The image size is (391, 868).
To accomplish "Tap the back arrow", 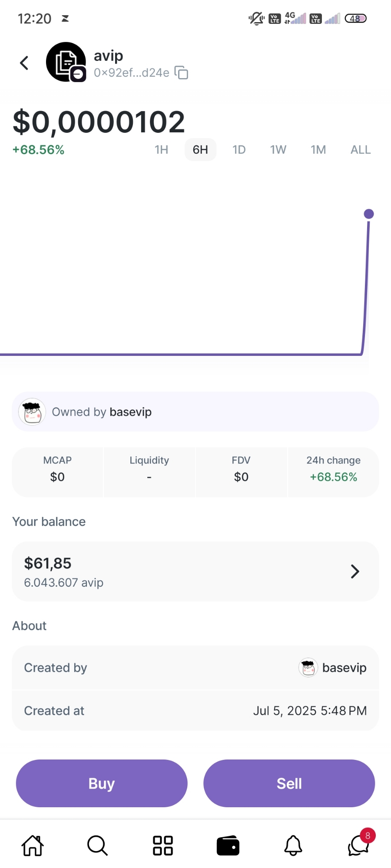I will point(24,63).
